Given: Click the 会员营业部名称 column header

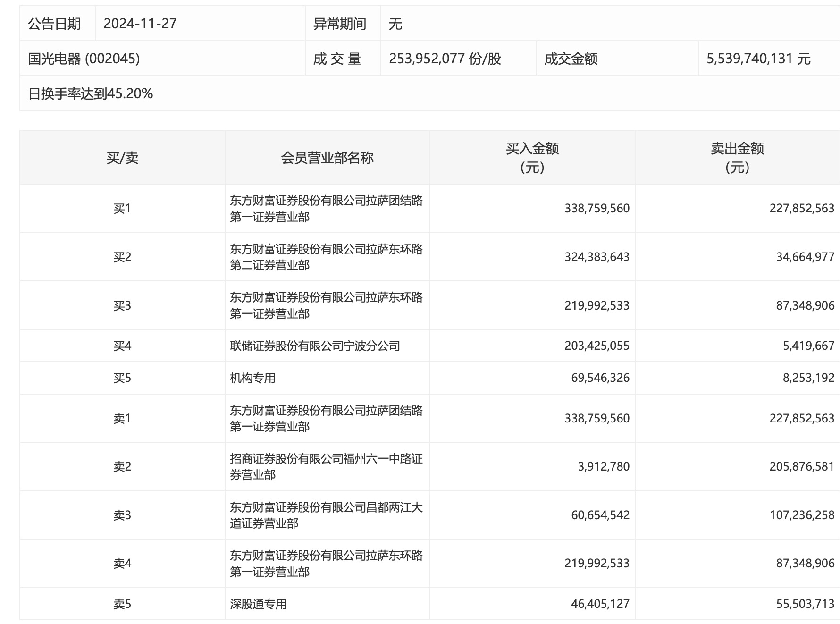Looking at the screenshot, I should [x=328, y=158].
